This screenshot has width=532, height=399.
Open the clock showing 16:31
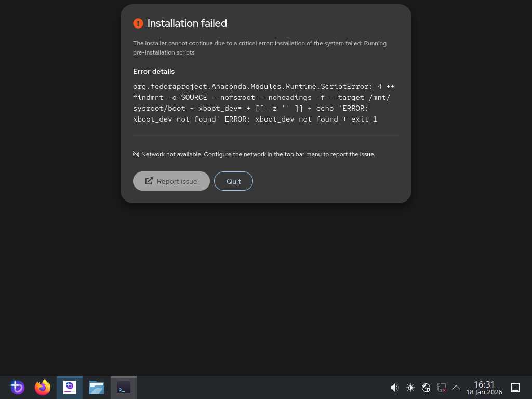coord(484,388)
